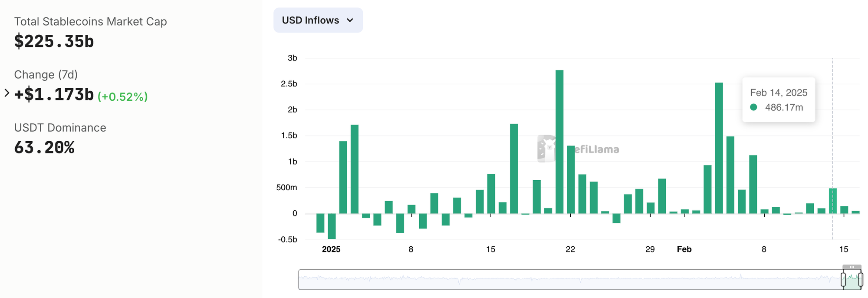Viewport: 868px width, 298px height.
Task: Click the 1.5b y-axis label
Action: pos(289,136)
